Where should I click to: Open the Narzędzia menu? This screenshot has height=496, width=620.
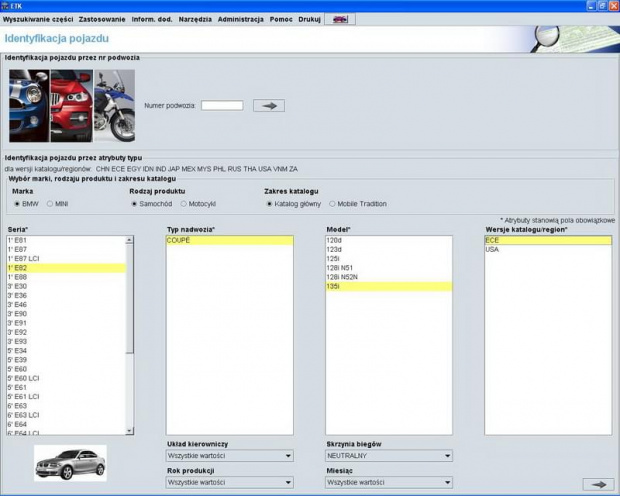(x=195, y=19)
